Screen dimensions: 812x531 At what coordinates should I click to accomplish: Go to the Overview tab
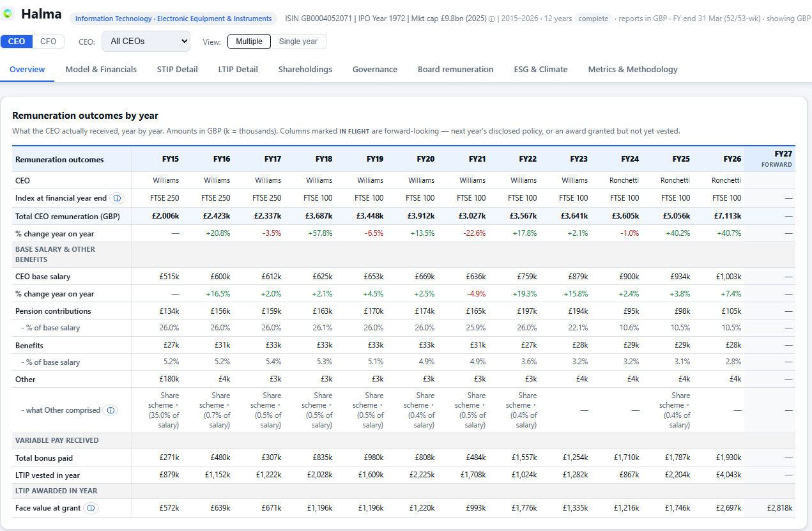(27, 70)
